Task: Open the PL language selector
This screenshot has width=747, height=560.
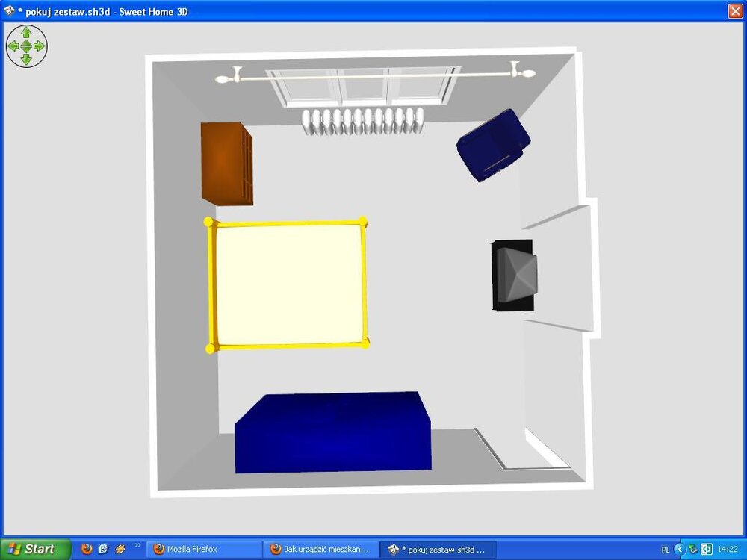Action: tap(666, 550)
